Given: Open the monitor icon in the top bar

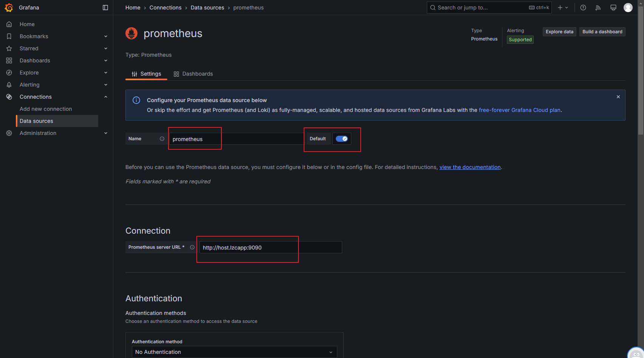Looking at the screenshot, I should (613, 8).
